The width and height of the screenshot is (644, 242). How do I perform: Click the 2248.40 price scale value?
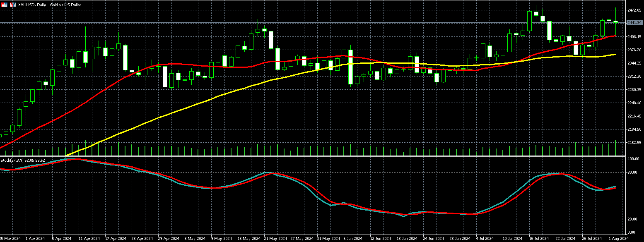(634, 103)
